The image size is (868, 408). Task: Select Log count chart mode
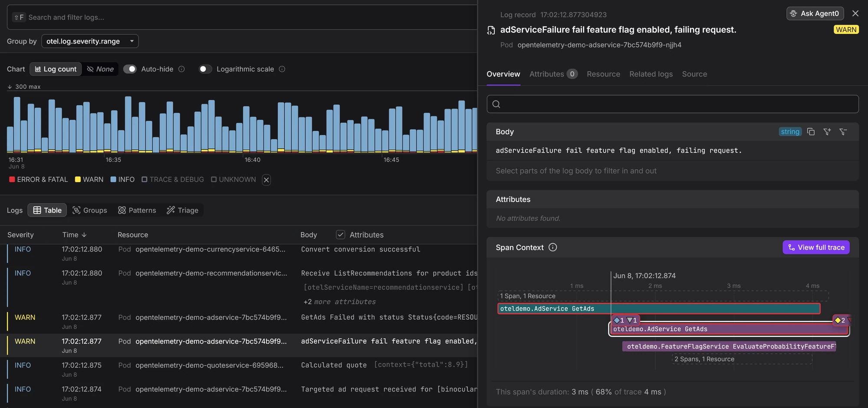pos(56,69)
